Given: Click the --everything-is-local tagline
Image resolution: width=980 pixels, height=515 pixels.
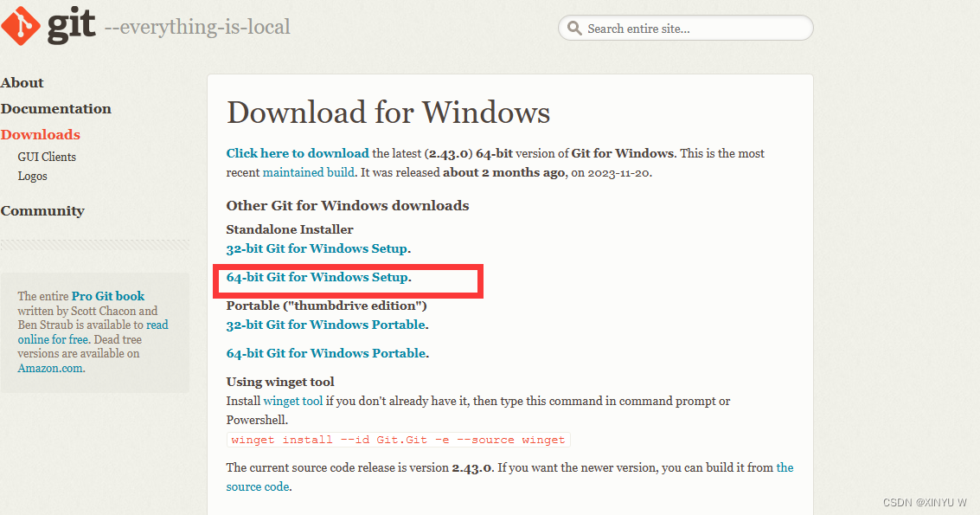Looking at the screenshot, I should 197,27.
